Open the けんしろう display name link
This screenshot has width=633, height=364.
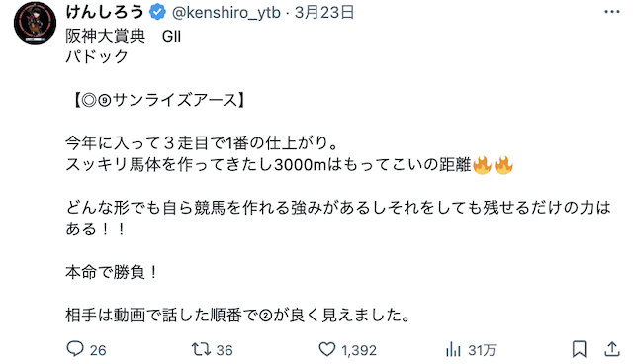(105, 12)
